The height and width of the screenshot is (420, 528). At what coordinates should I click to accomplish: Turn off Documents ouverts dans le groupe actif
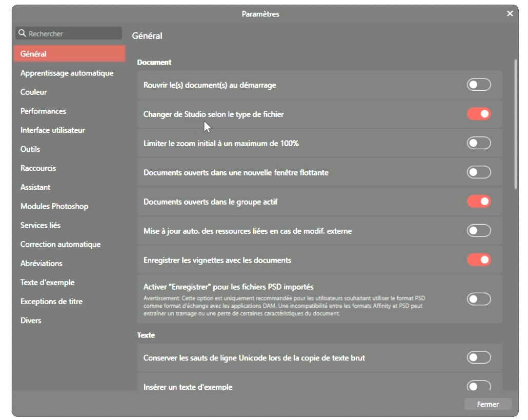tap(478, 202)
